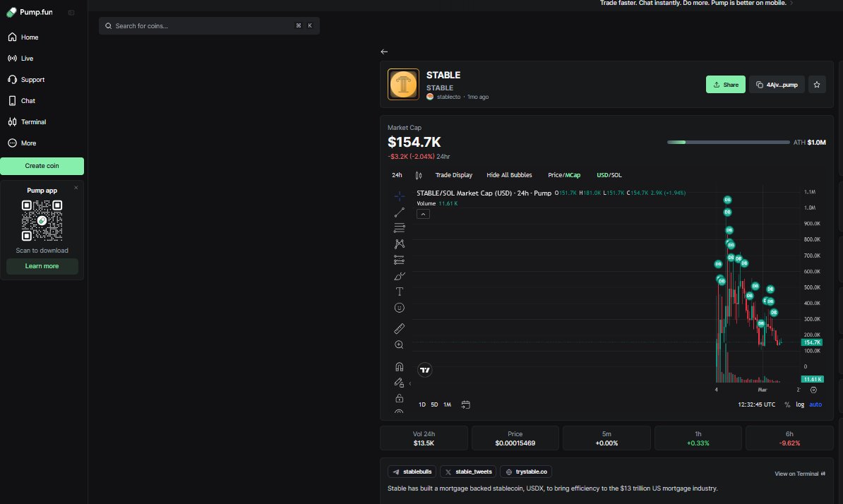Image resolution: width=843 pixels, height=504 pixels.
Task: Open the Live section
Action: [x=20, y=58]
